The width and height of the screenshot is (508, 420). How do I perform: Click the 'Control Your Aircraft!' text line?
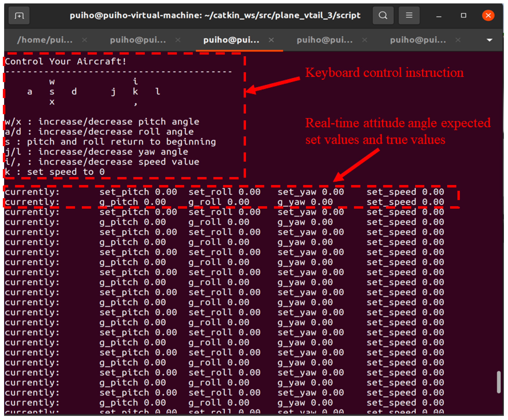coord(66,61)
